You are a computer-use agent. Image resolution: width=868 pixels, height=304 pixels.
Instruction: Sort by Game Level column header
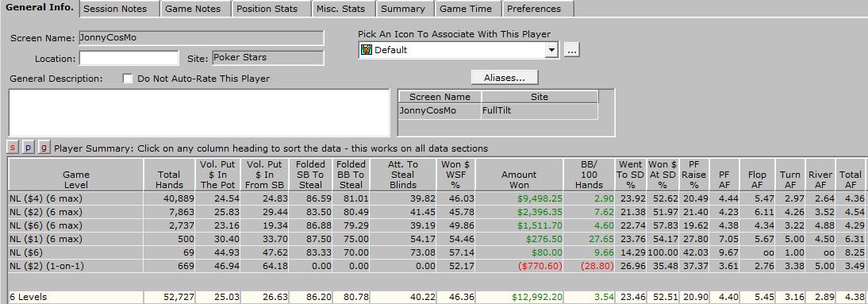76,175
